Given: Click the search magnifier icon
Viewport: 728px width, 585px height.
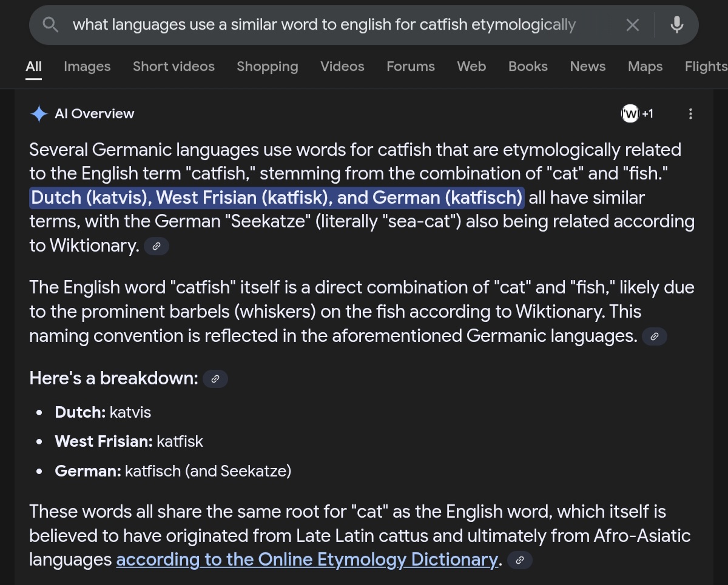Looking at the screenshot, I should point(51,25).
